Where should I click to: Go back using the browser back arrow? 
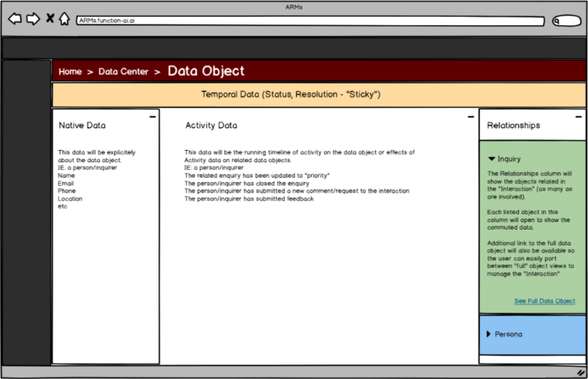pyautogui.click(x=15, y=18)
